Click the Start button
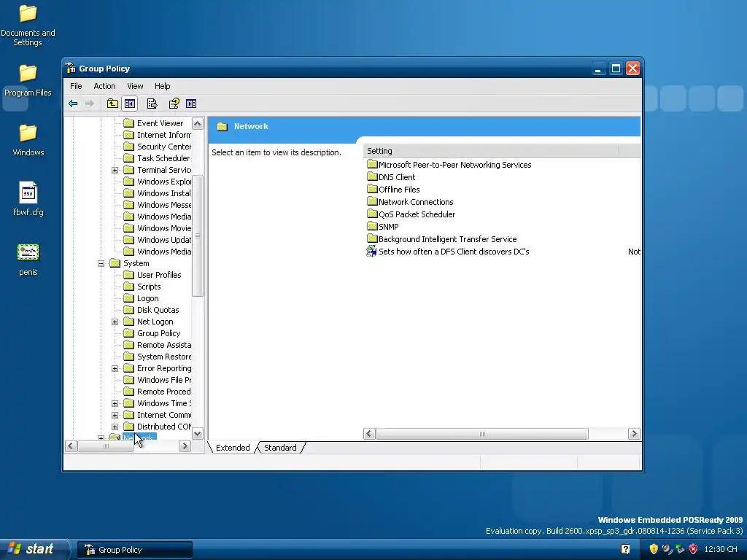This screenshot has height=560, width=747. (x=35, y=549)
